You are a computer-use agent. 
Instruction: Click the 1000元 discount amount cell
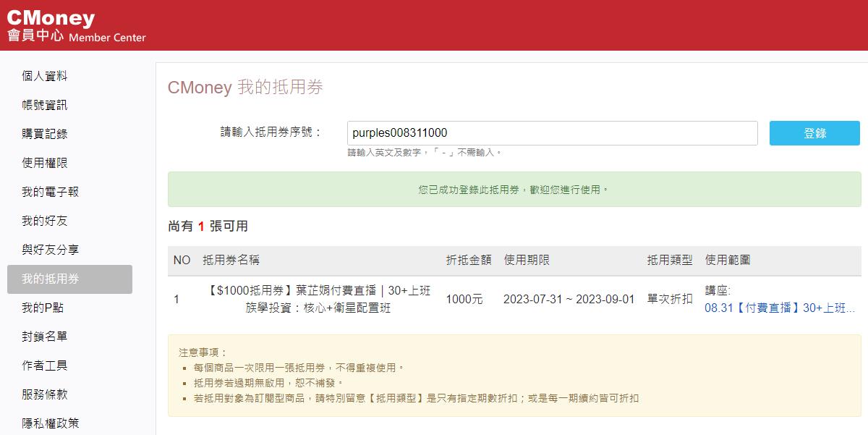click(x=464, y=299)
